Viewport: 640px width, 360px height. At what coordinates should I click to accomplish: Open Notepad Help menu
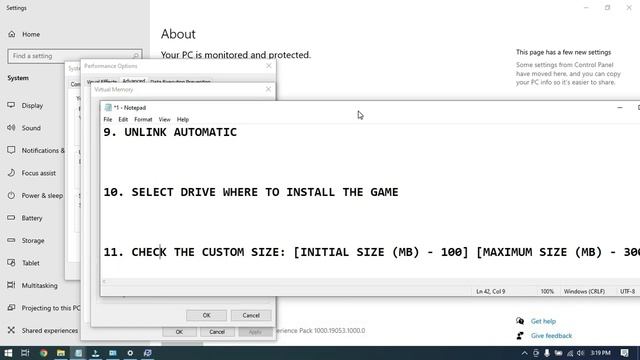pyautogui.click(x=183, y=120)
